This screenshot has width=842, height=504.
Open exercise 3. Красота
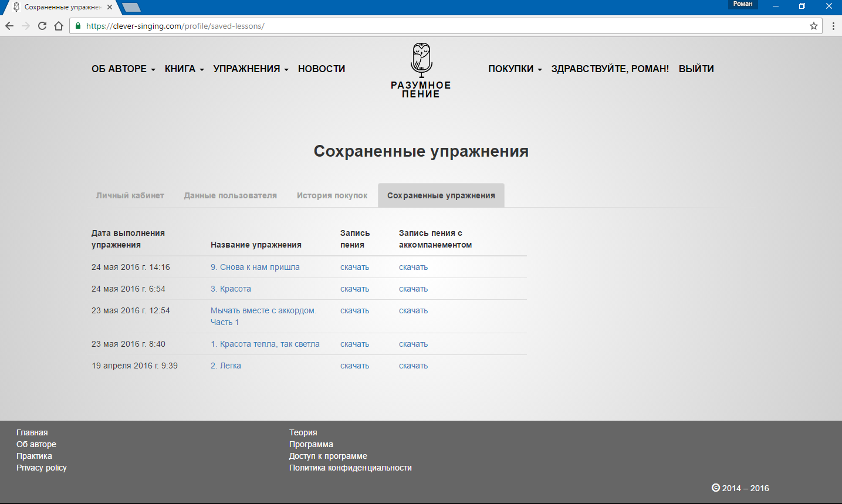231,289
